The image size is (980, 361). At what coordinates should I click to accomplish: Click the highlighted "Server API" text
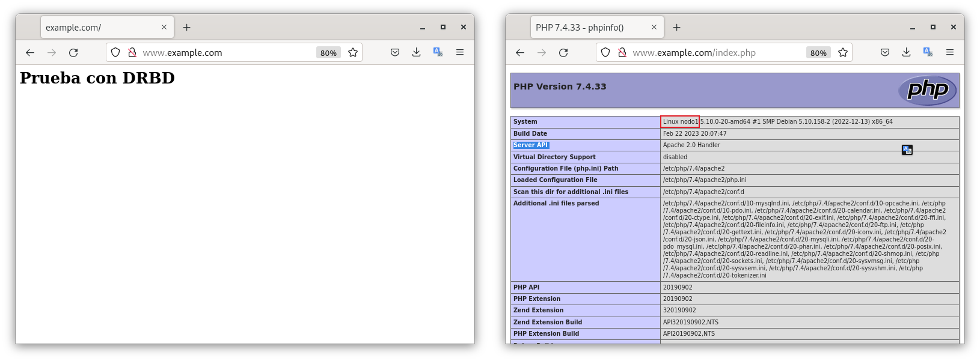tap(531, 145)
